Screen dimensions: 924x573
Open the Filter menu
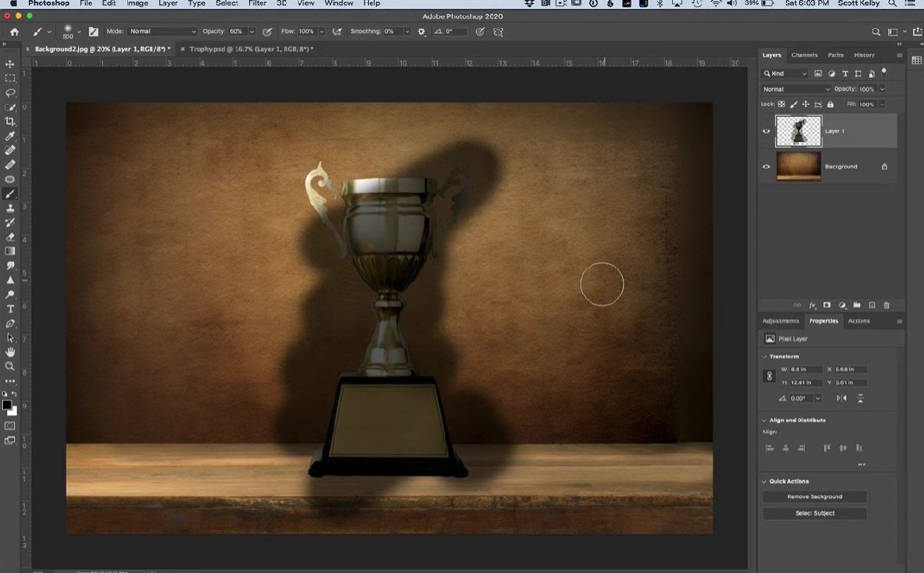256,3
